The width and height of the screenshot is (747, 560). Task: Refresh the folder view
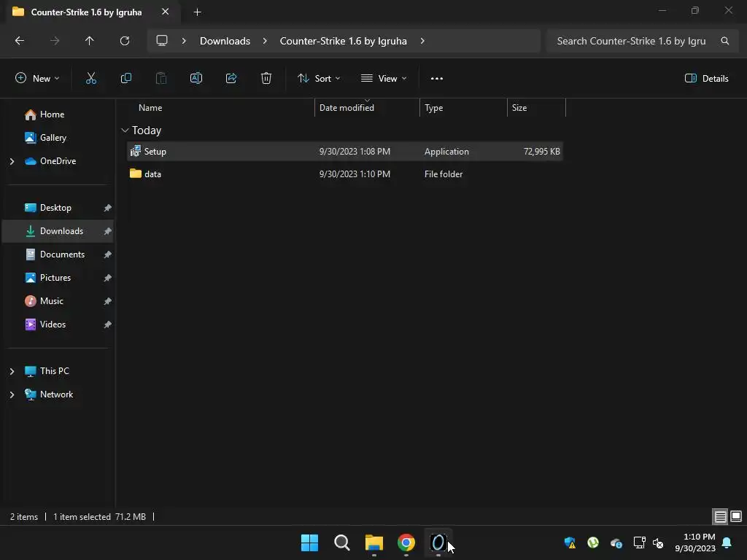[125, 41]
